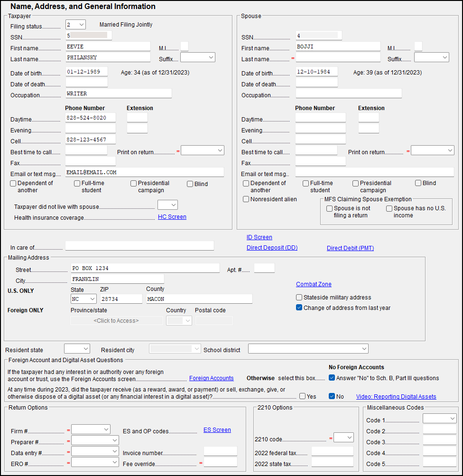The image size is (463, 476).
Task: Click taxpayer Email or text msg field
Action: pyautogui.click(x=145, y=172)
